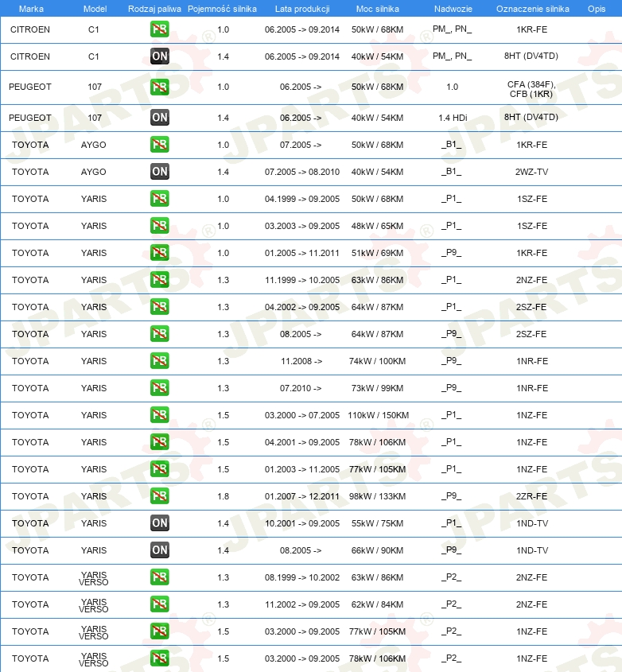Viewport: 622px width, 672px height.
Task: Click the petrol icon in the Yaris 01.2003 row
Action: (159, 468)
